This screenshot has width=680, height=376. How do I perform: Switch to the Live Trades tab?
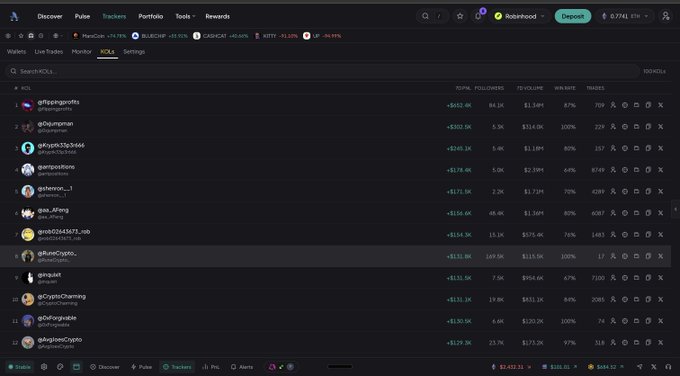tap(49, 52)
